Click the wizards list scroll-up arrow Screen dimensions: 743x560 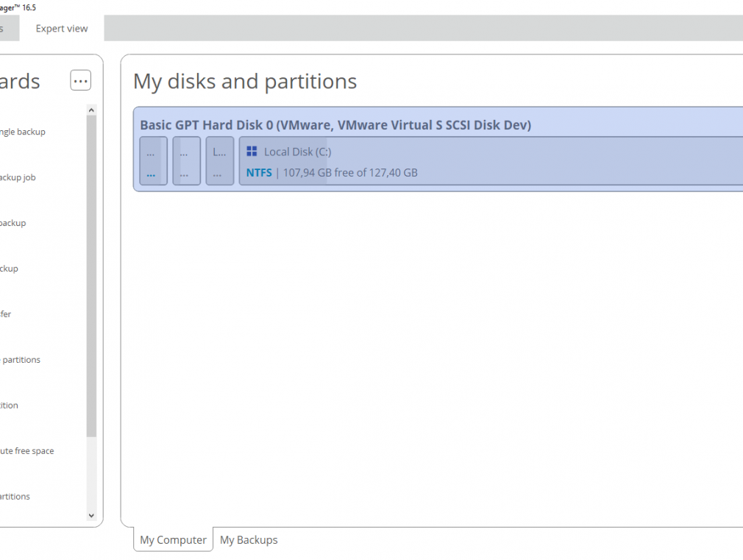pos(91,110)
